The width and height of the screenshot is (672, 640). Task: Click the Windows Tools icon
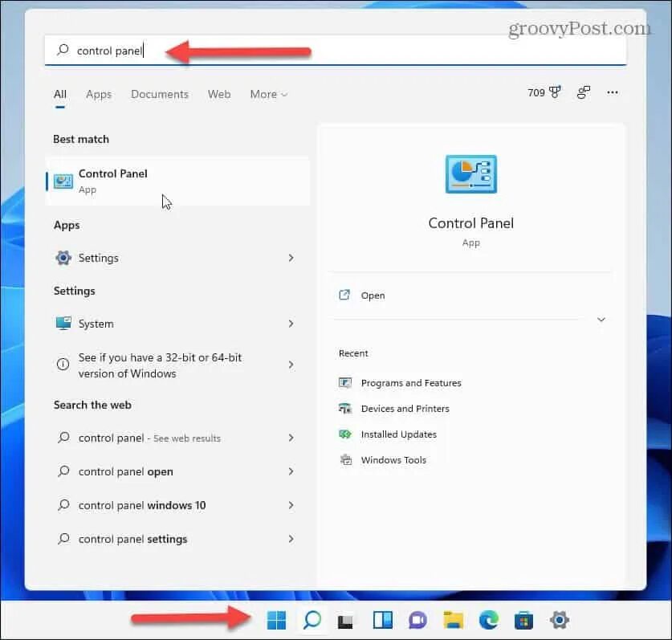345,459
